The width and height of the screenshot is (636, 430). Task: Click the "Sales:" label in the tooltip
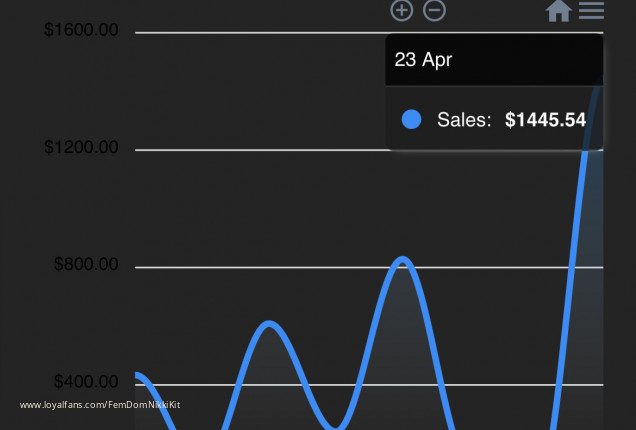click(464, 120)
